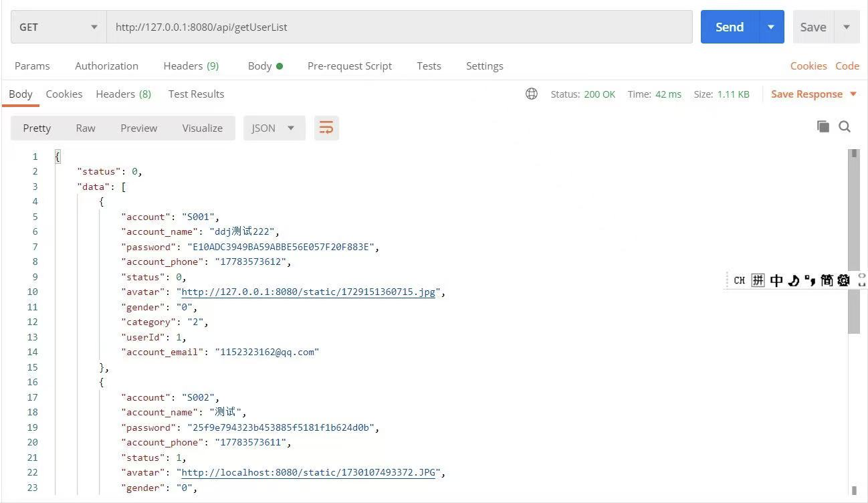This screenshot has height=503, width=868.
Task: Click the email "1152323162@qq.com"
Action: click(267, 352)
